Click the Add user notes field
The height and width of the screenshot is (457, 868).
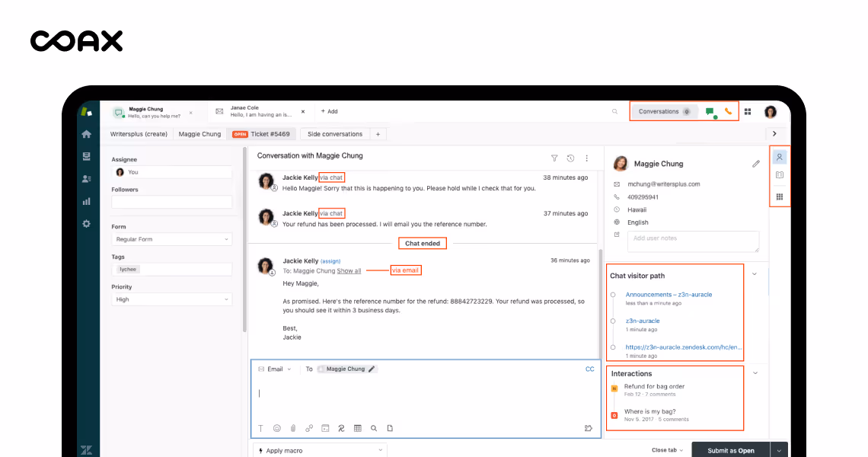(693, 241)
